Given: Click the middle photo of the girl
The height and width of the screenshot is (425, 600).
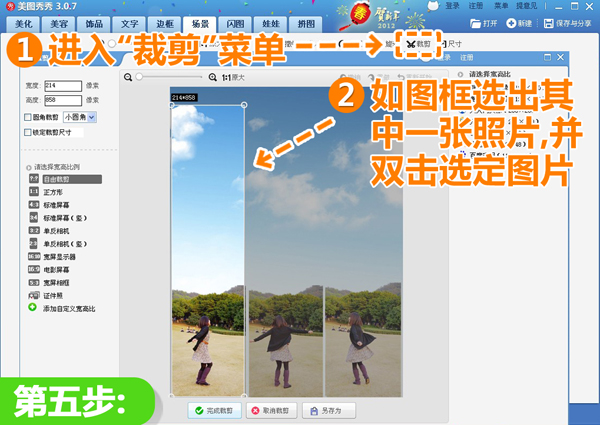Looking at the screenshot, I should pos(285,342).
